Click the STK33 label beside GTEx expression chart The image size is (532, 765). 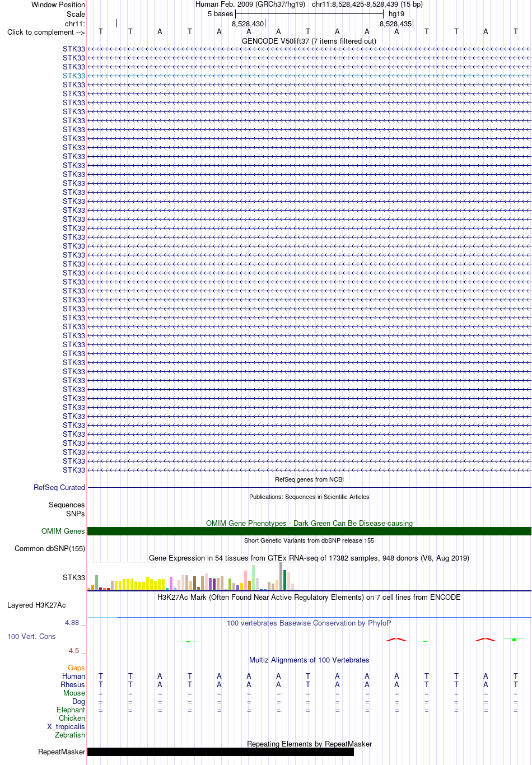click(x=74, y=577)
